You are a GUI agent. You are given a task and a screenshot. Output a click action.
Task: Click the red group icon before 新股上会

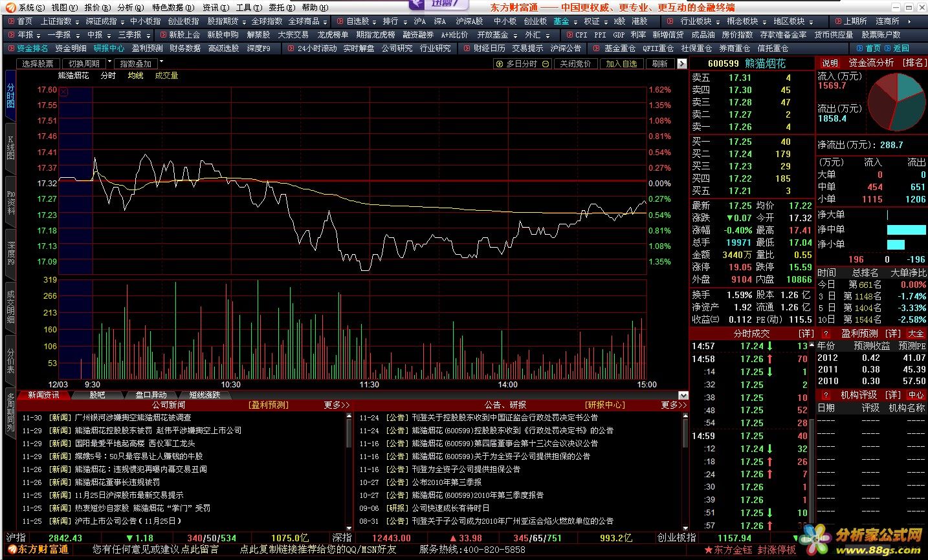tap(163, 35)
